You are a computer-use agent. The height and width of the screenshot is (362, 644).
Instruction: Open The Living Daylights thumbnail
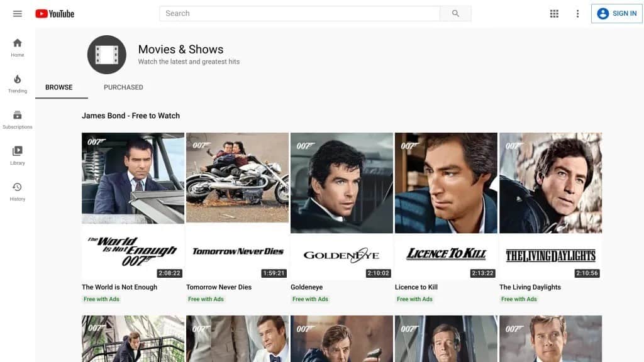(550, 206)
